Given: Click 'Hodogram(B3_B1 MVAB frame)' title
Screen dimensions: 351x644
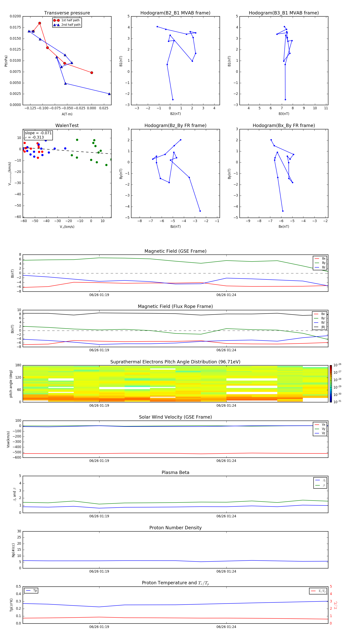Looking at the screenshot, I should point(284,13).
